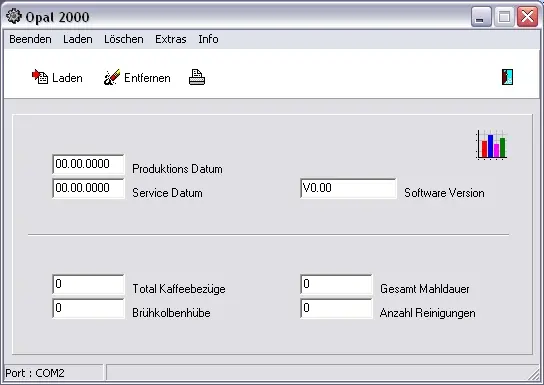Minimize the Opal 2000 window
This screenshot has width=544, height=385.
point(481,16)
